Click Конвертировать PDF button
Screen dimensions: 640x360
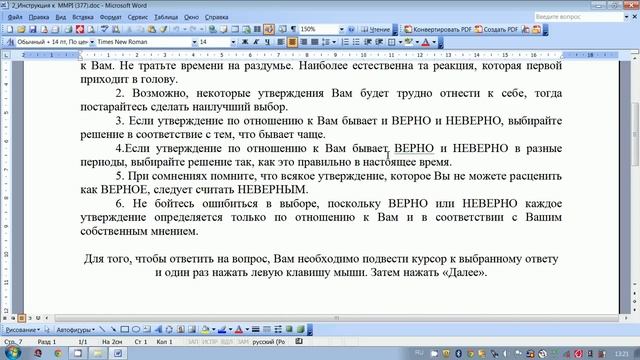(x=438, y=29)
